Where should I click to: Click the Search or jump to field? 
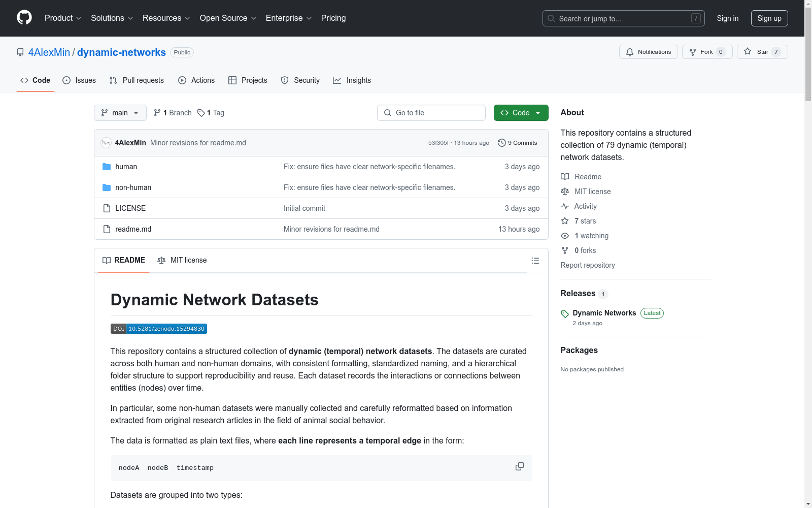click(x=624, y=18)
